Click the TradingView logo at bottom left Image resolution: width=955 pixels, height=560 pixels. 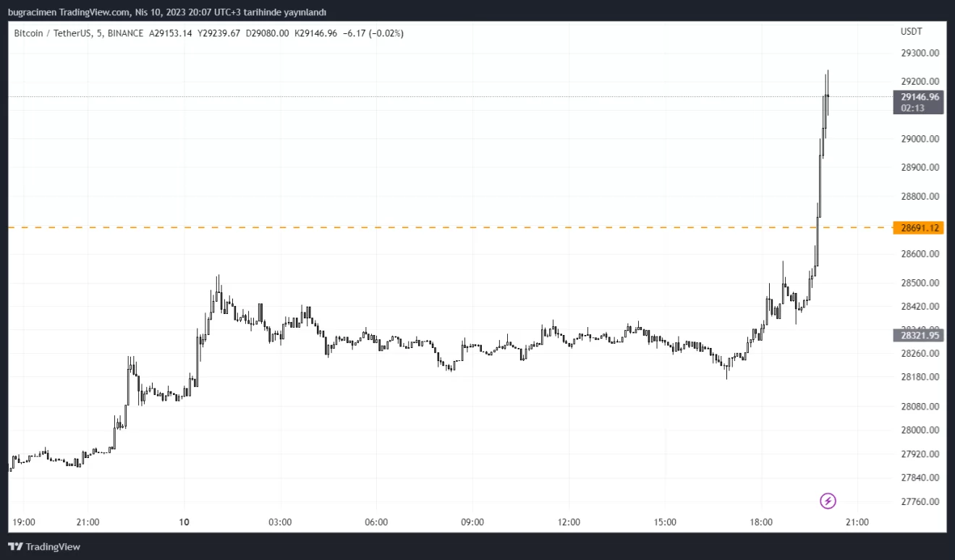coord(44,547)
